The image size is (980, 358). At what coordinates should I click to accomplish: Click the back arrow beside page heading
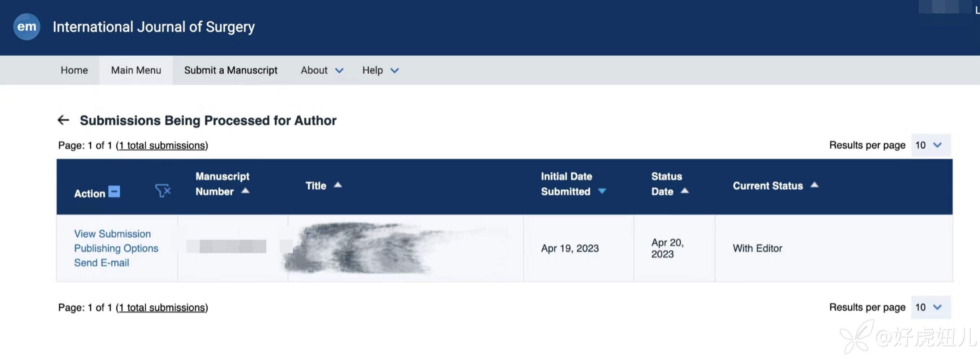63,120
